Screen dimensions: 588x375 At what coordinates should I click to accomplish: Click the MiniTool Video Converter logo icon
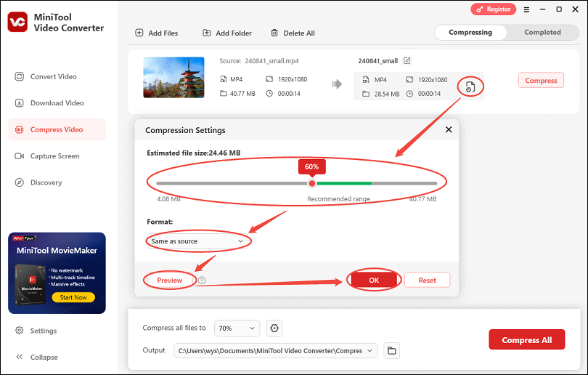[x=17, y=22]
